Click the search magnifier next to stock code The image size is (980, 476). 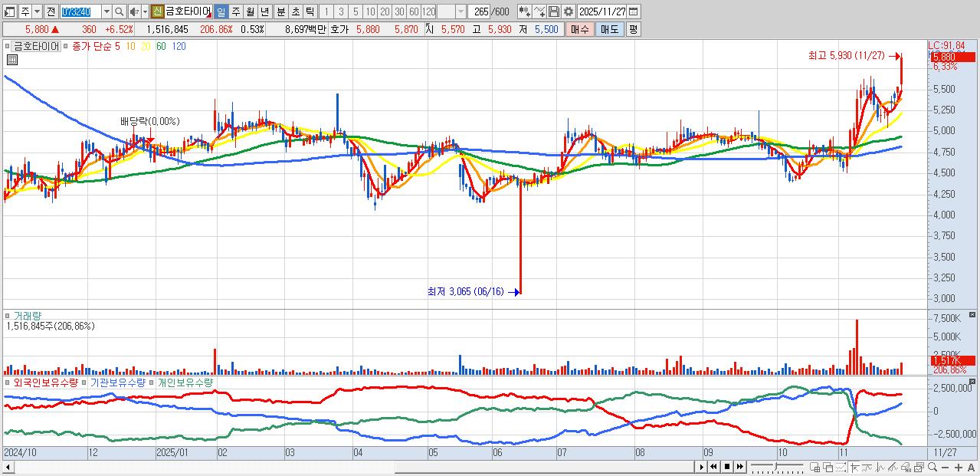click(119, 11)
